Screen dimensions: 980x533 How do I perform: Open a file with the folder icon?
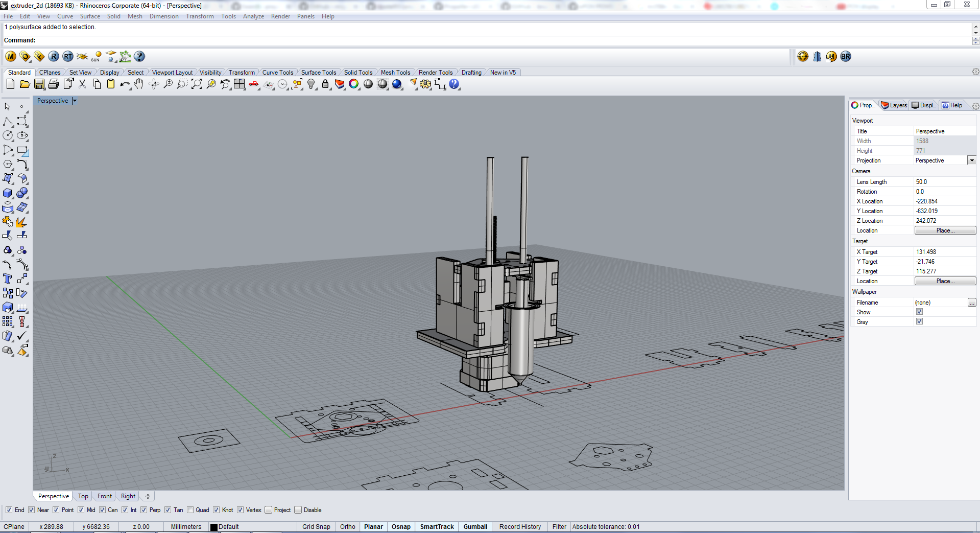tap(25, 84)
